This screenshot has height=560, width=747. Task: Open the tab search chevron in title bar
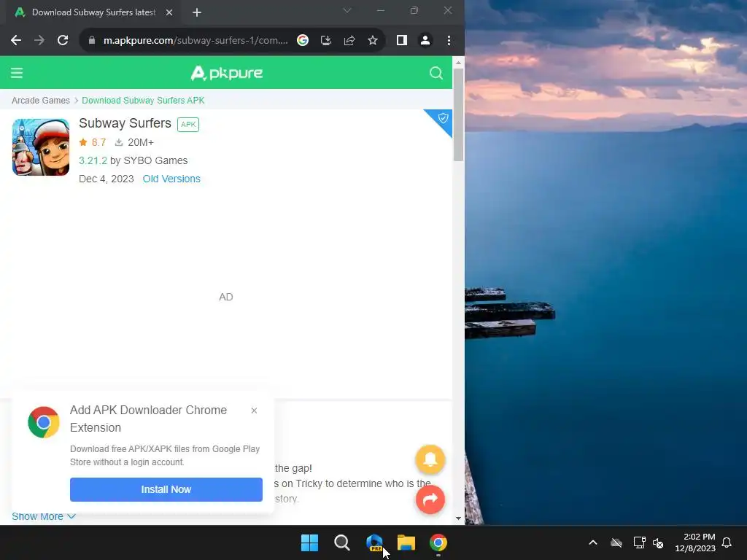(x=347, y=10)
